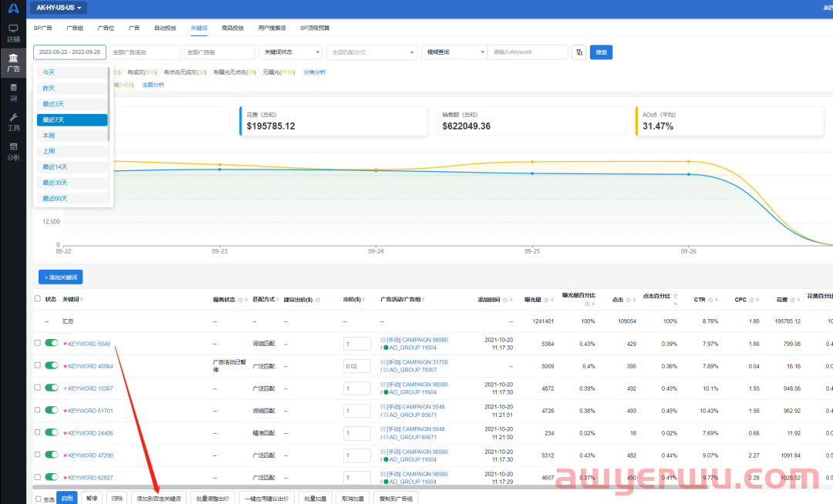Open the 词 keyword database sidebar icon
This screenshot has height=504, width=833.
click(13, 92)
